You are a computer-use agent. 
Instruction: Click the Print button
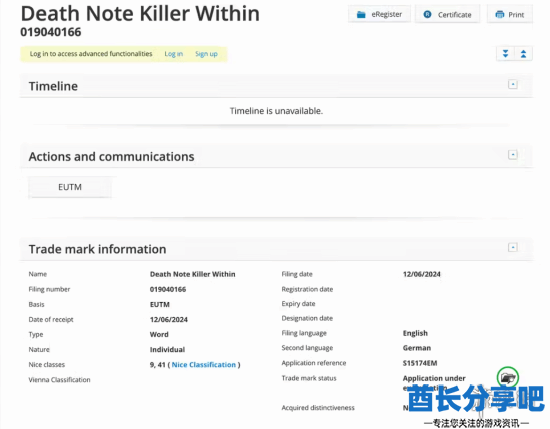coord(510,14)
